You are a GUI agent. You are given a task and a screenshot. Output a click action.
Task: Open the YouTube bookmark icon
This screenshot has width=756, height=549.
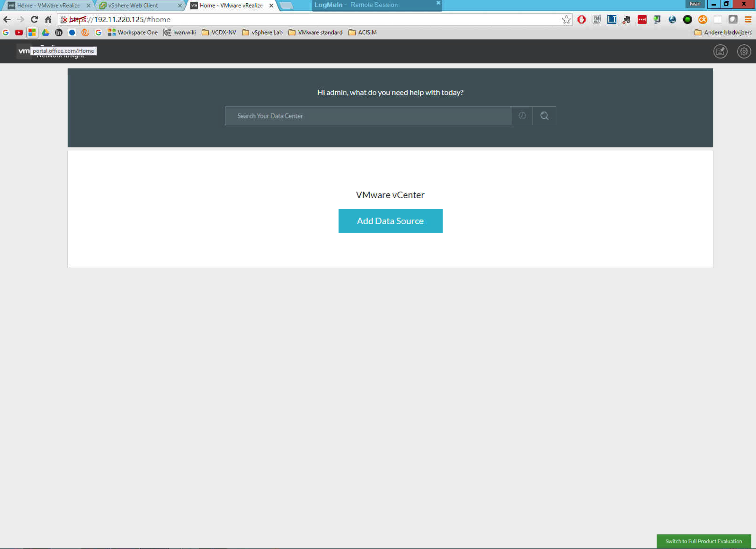coord(19,32)
